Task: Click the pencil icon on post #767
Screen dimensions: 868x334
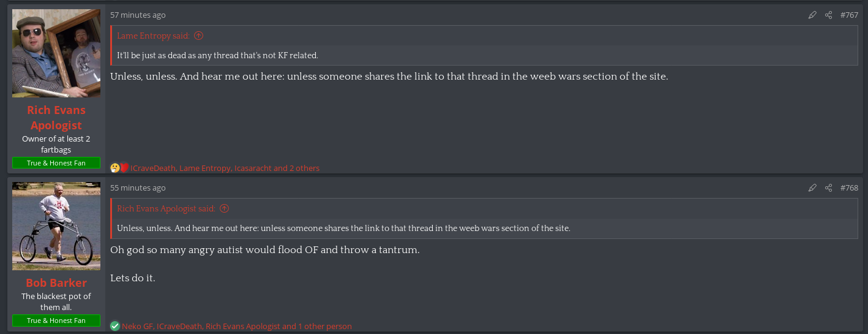Action: coord(812,15)
